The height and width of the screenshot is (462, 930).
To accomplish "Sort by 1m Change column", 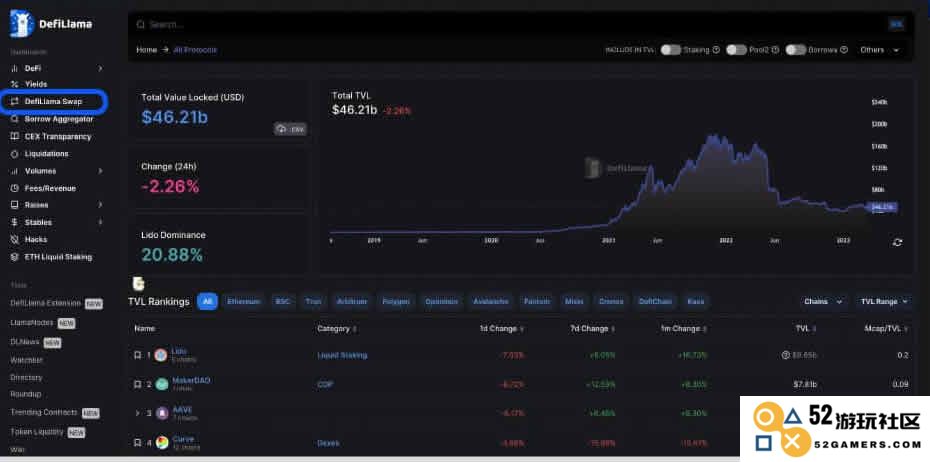I will coord(682,329).
